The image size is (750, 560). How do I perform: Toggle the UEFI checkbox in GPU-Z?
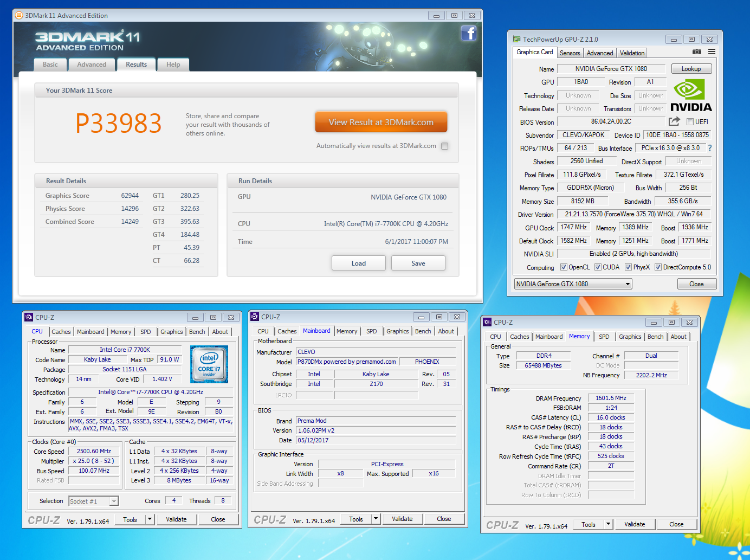(x=690, y=122)
